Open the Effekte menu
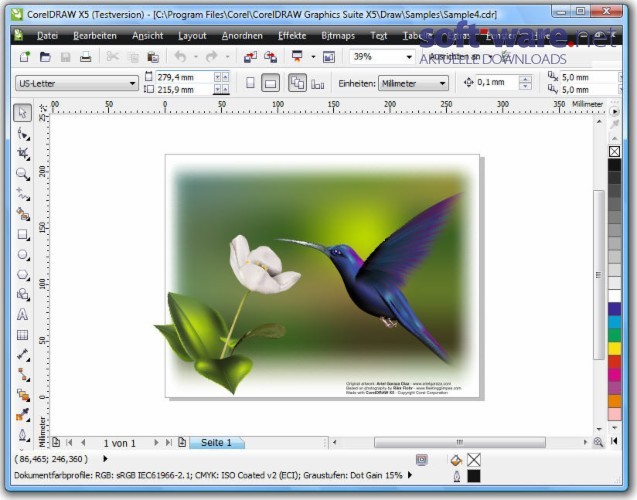This screenshot has width=637, height=500. click(x=292, y=36)
